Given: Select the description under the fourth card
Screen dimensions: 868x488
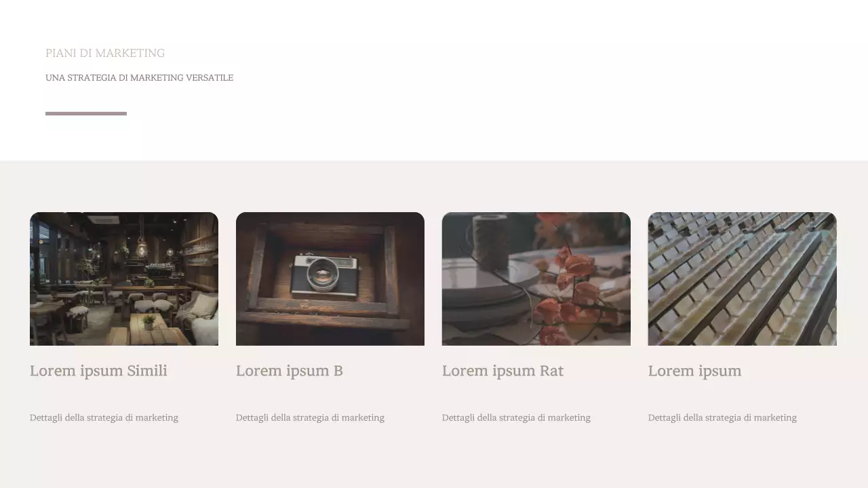Looking at the screenshot, I should 722,418.
